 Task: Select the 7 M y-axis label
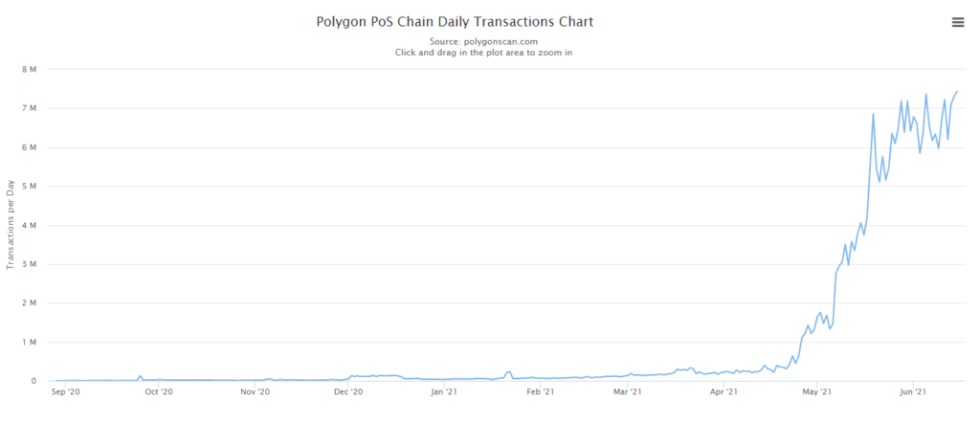29,109
